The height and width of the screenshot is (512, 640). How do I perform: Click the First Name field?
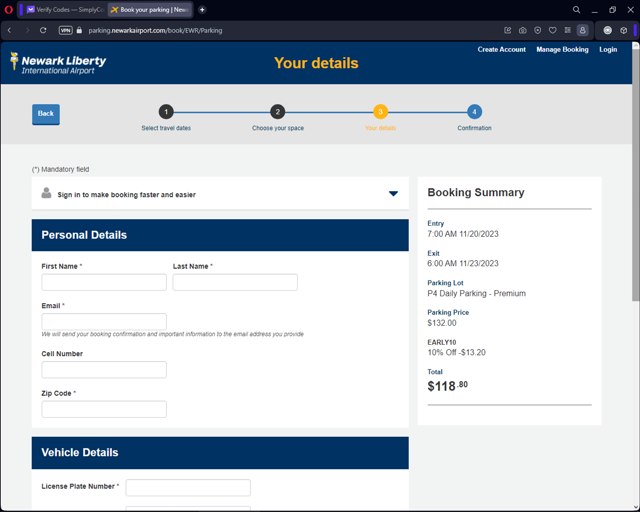(104, 282)
